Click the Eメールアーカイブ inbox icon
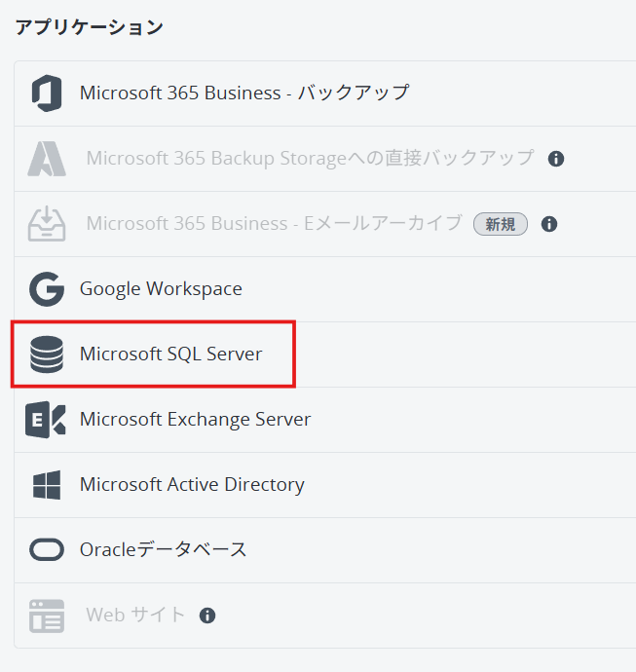 point(47,224)
